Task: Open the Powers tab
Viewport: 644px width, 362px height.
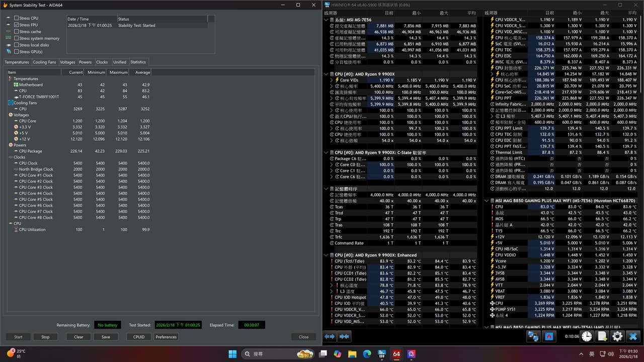Action: tap(85, 62)
